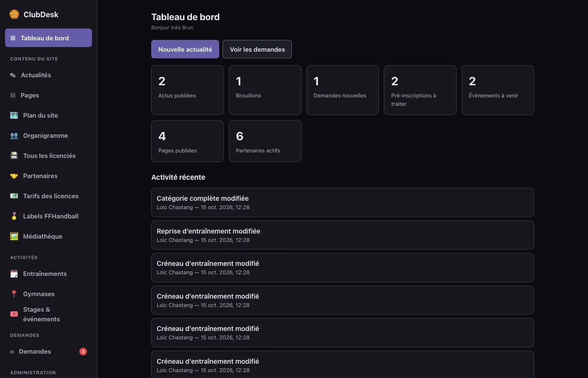Click the Tous les licenciés icon
Viewport: 588px width, 378px height.
[x=14, y=156]
